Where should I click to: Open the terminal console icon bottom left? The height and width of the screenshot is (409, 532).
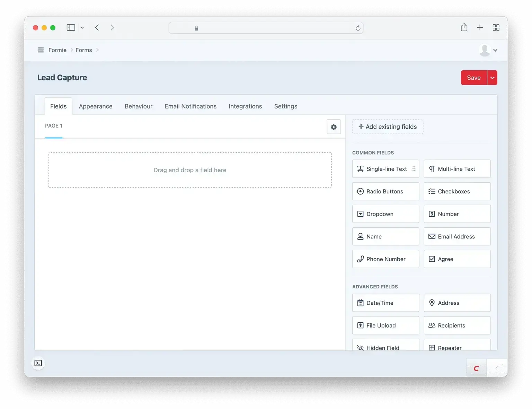click(38, 363)
